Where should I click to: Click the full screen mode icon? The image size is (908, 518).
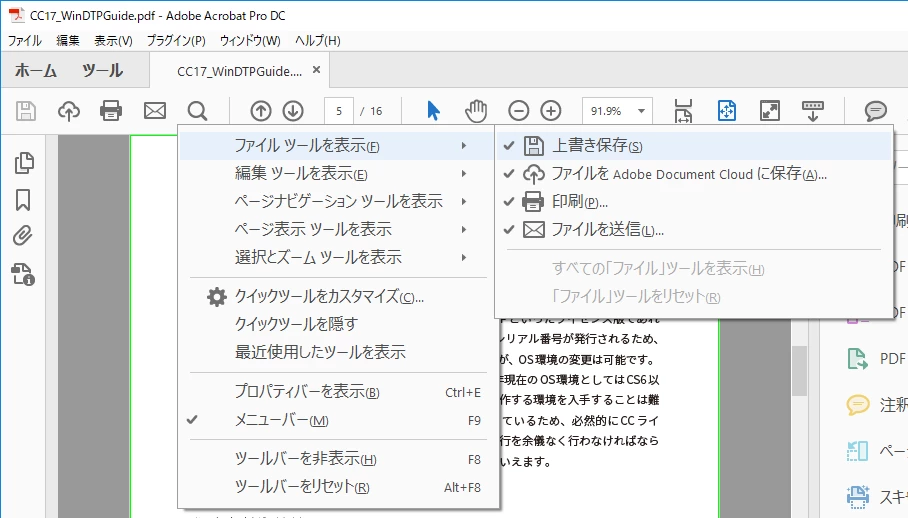(x=770, y=111)
